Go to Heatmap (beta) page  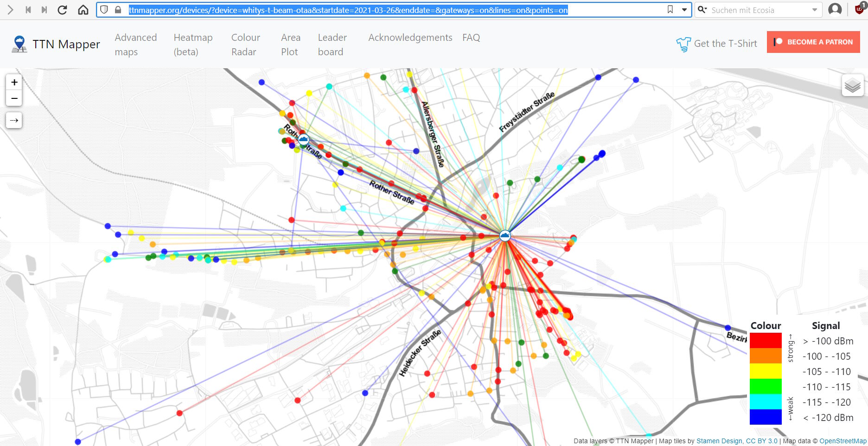[x=193, y=45]
